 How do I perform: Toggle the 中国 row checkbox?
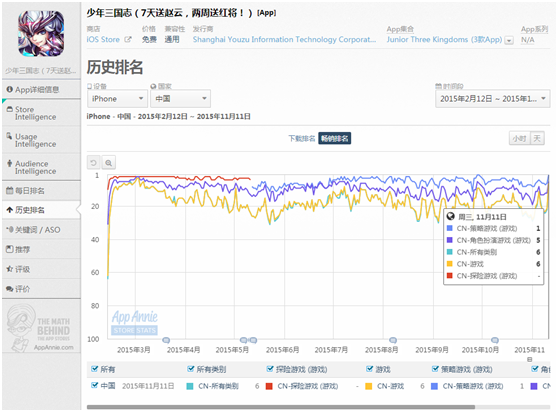tap(94, 385)
